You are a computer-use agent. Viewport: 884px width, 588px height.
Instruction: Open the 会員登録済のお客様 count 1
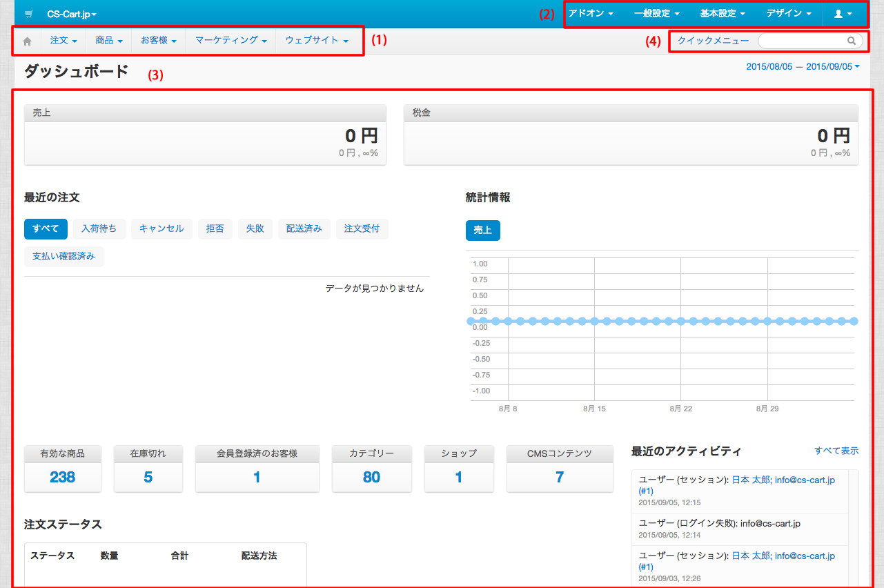point(257,477)
